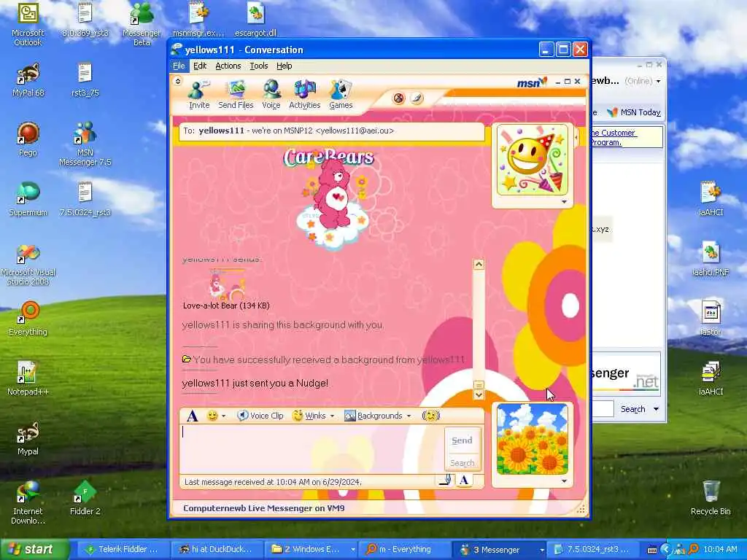The height and width of the screenshot is (560, 747).
Task: Open my display picture options arrow
Action: (564, 481)
